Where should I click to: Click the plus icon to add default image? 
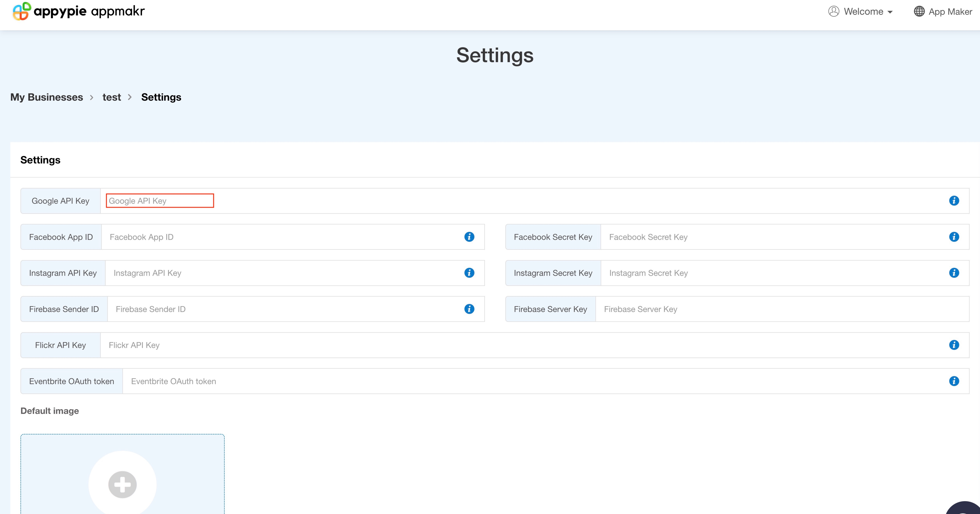122,485
